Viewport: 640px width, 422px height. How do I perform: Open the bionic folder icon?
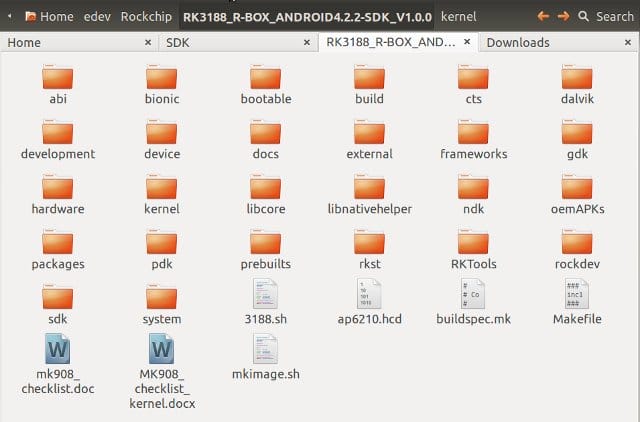tap(162, 77)
